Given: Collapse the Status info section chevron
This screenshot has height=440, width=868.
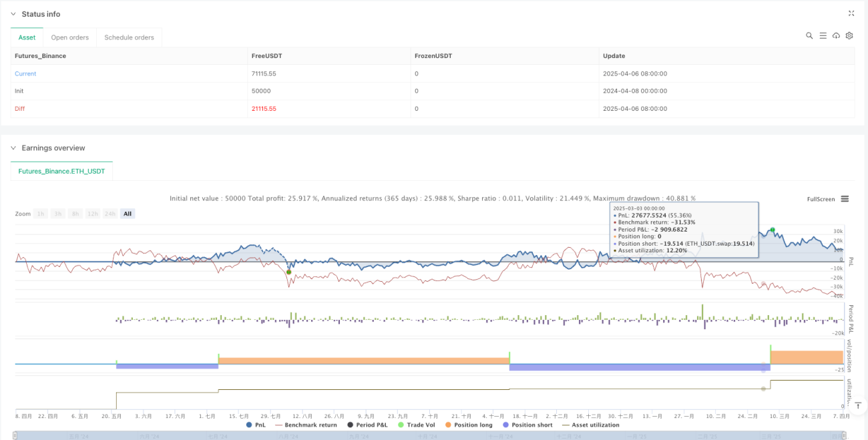Looking at the screenshot, I should 14,14.
